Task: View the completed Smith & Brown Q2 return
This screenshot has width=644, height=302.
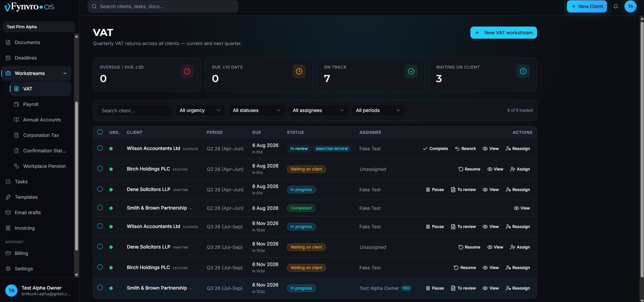Action: (x=522, y=208)
